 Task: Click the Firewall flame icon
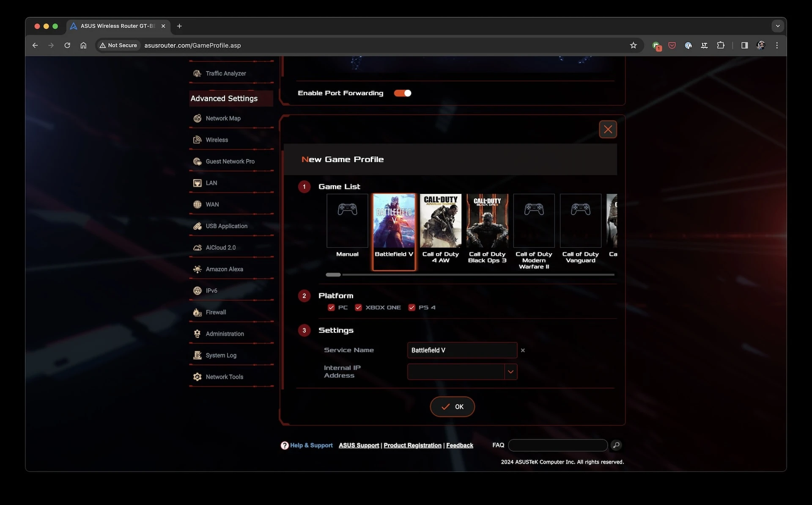[x=197, y=312]
